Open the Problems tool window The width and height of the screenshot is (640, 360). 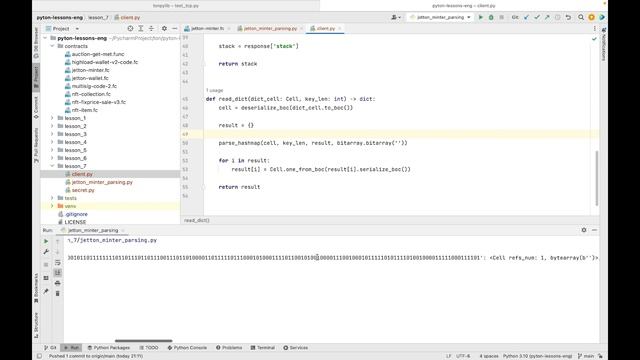[x=229, y=348]
